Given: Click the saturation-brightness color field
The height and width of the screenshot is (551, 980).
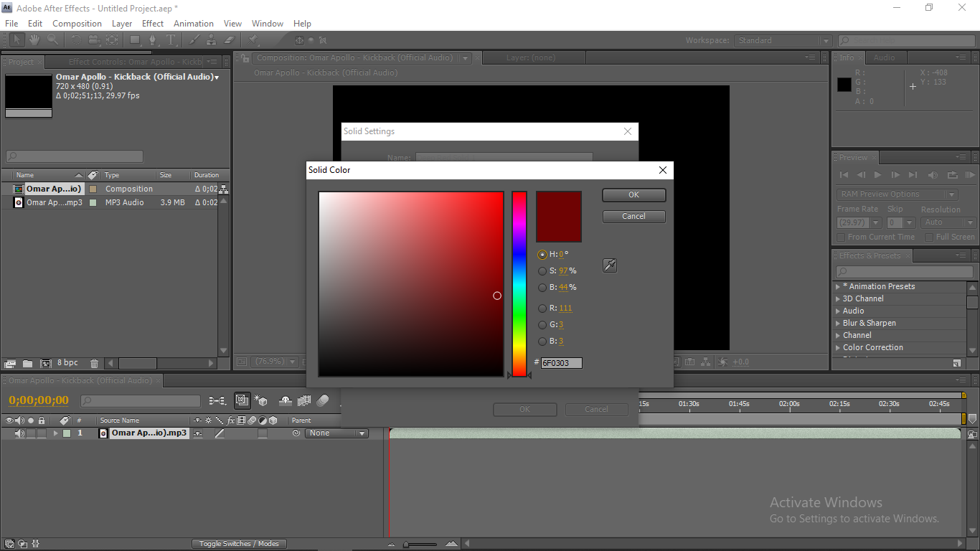Looking at the screenshot, I should 411,284.
